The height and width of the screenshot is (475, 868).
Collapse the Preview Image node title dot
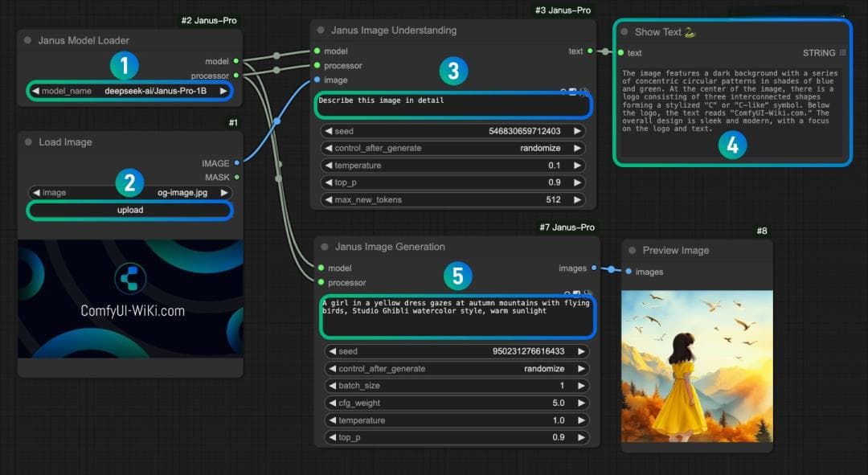point(633,250)
